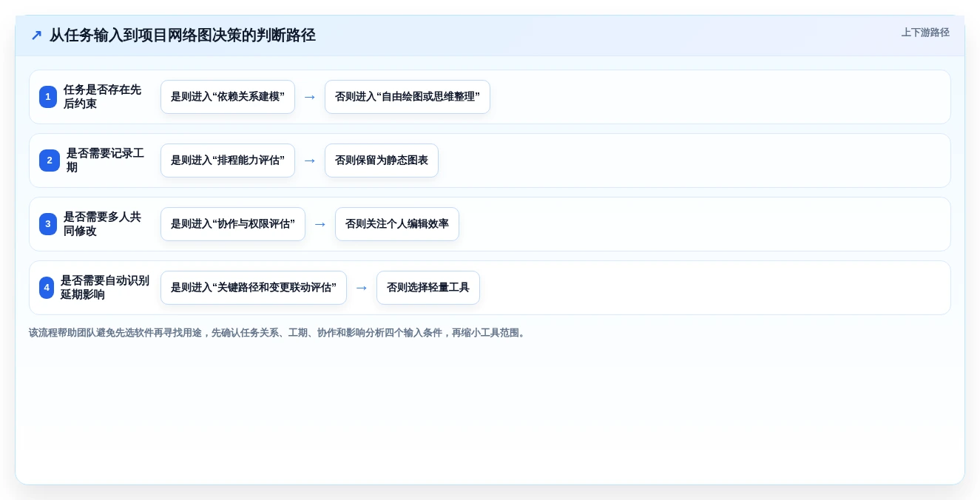Click the 否则选择轻量工具 box

(428, 288)
